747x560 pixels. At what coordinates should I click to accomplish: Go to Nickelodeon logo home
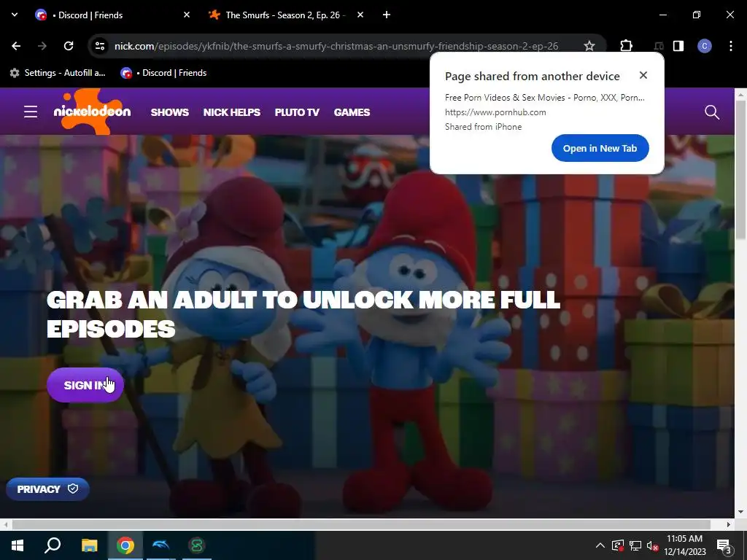click(92, 112)
